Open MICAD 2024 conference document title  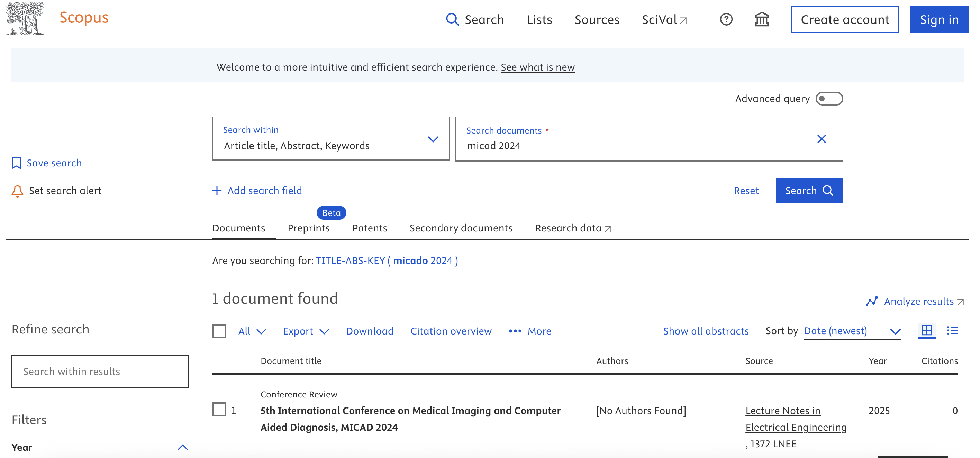click(410, 419)
